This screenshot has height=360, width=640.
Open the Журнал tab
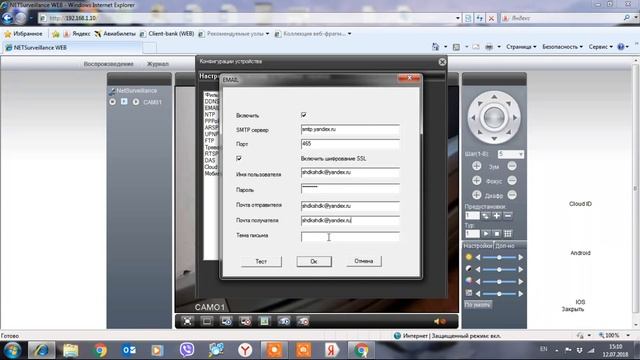click(158, 64)
